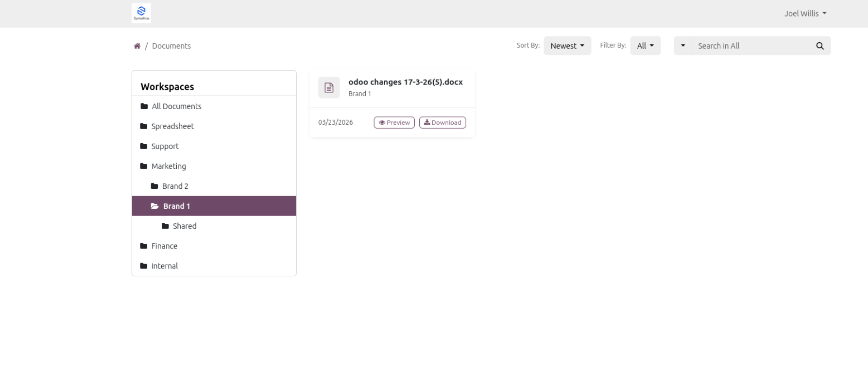Click the magnifying glass search button
Viewport: 868px width, 384px height.
820,46
